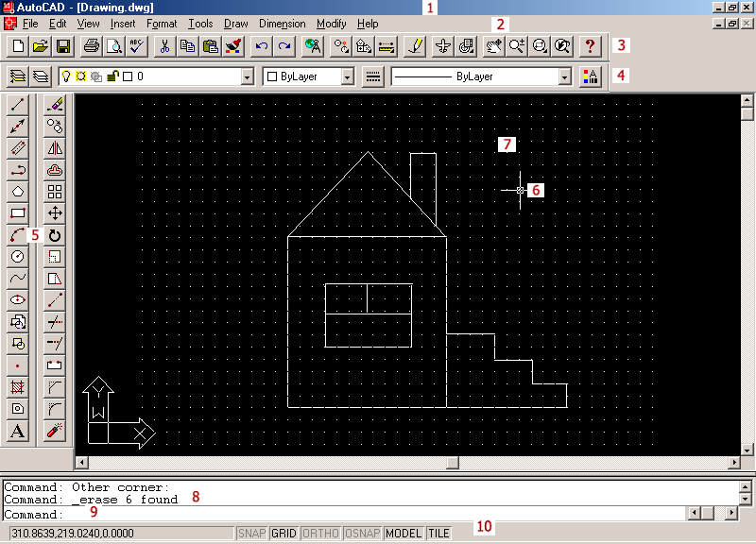Click the command history's scroll up arrow

(x=746, y=486)
